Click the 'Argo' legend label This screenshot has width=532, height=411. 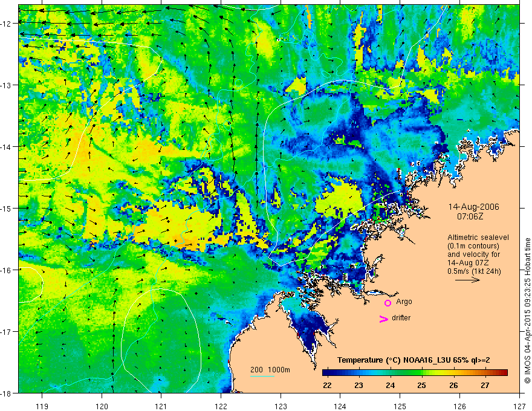[404, 302]
